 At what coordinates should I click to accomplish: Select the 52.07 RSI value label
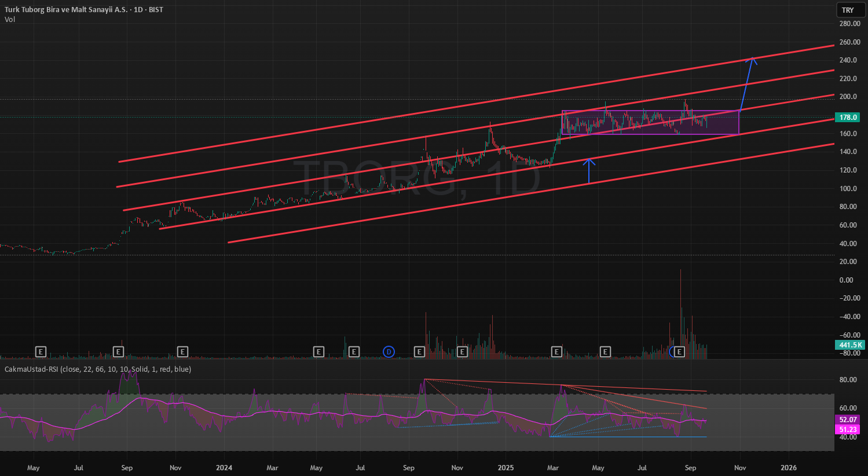(848, 420)
